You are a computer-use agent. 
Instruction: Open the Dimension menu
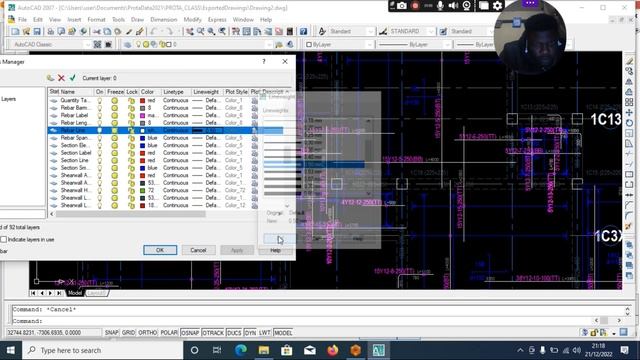(x=164, y=20)
